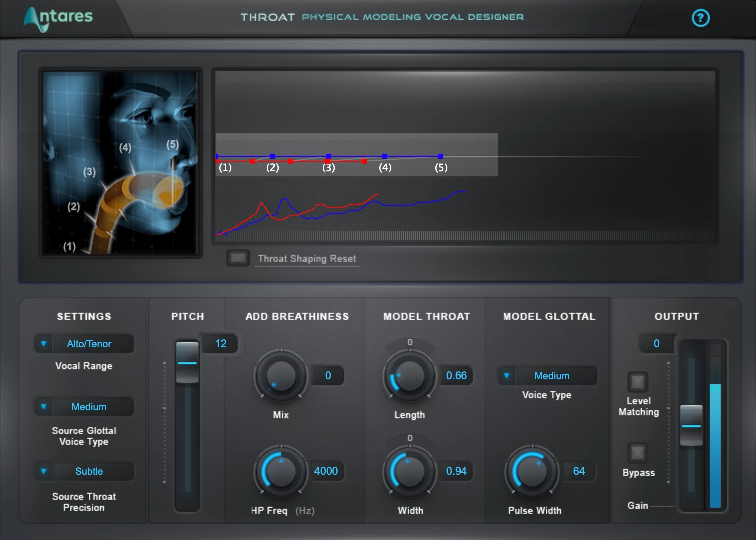
Task: Click the throat model head image
Action: [121, 163]
